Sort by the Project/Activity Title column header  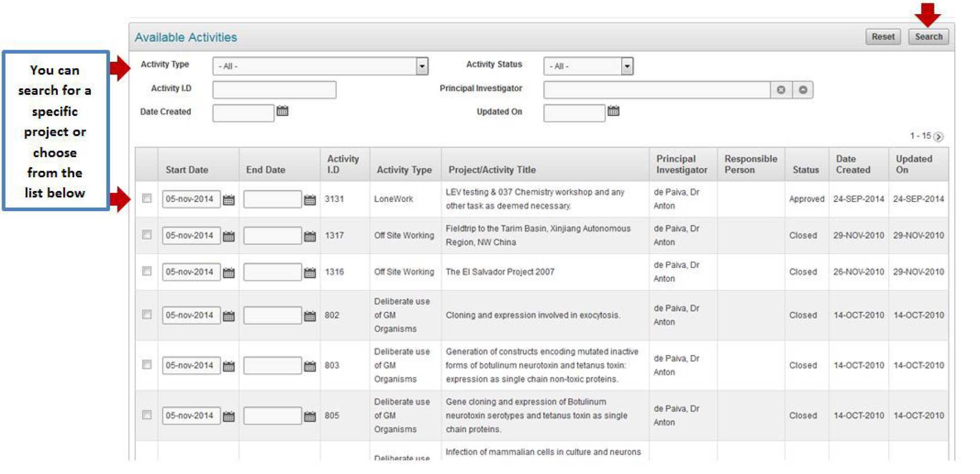(x=492, y=170)
